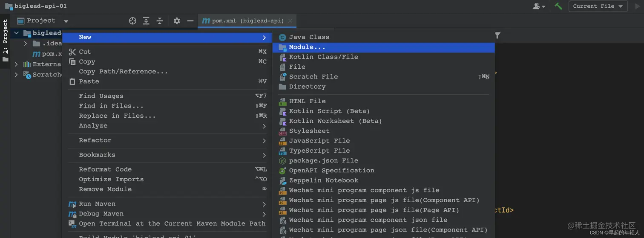Open the Bookmarks submenu

167,155
